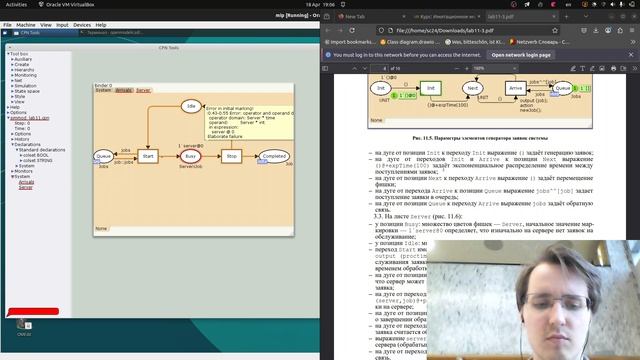This screenshot has height=360, width=640.
Task: Go back in Firefox history
Action: pyautogui.click(x=328, y=30)
